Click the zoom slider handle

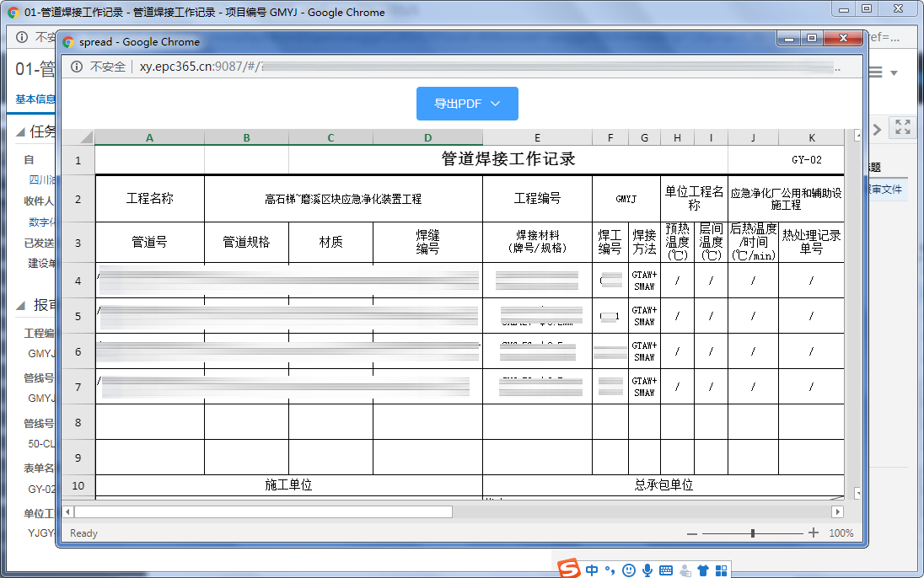click(x=753, y=533)
